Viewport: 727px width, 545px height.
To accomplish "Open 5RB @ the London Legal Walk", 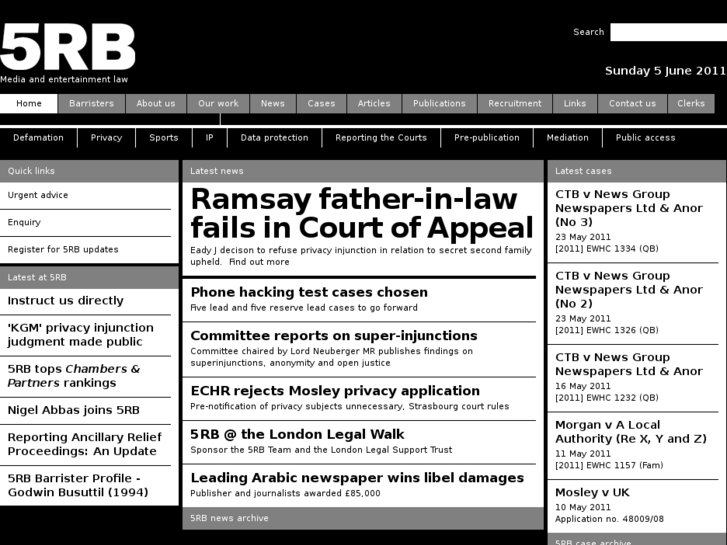I will (297, 434).
